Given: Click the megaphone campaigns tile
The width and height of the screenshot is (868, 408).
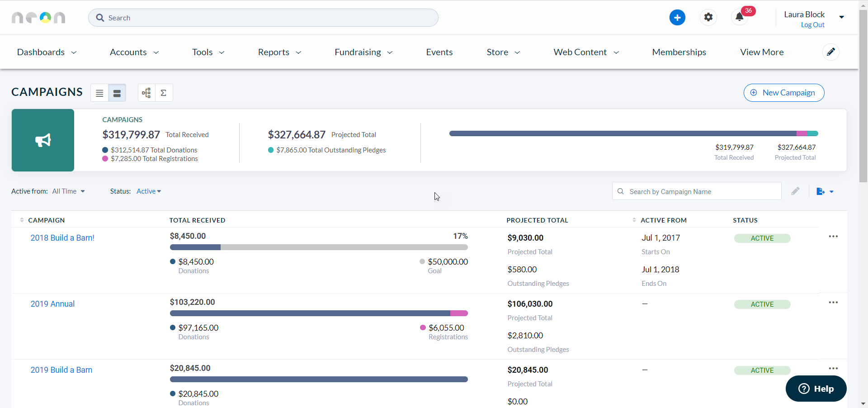Looking at the screenshot, I should (x=43, y=140).
